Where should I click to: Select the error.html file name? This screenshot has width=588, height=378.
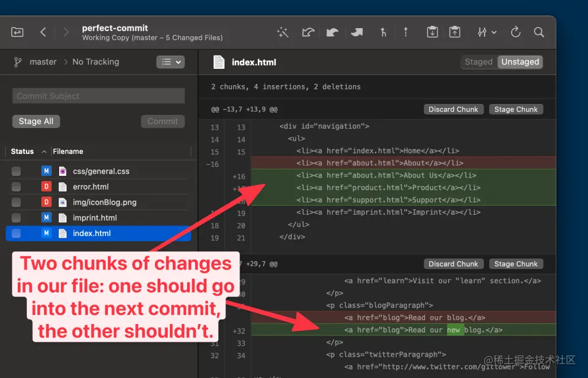91,187
